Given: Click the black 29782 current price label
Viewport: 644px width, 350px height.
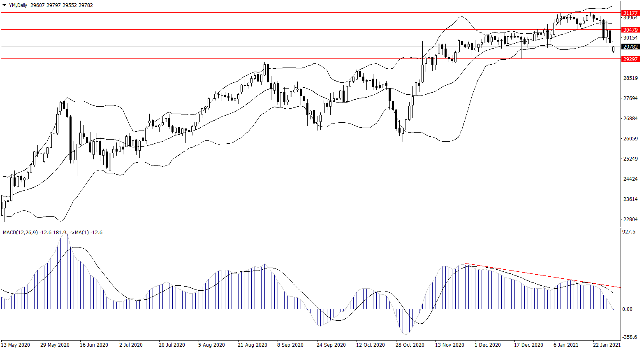Looking at the screenshot, I should point(630,47).
